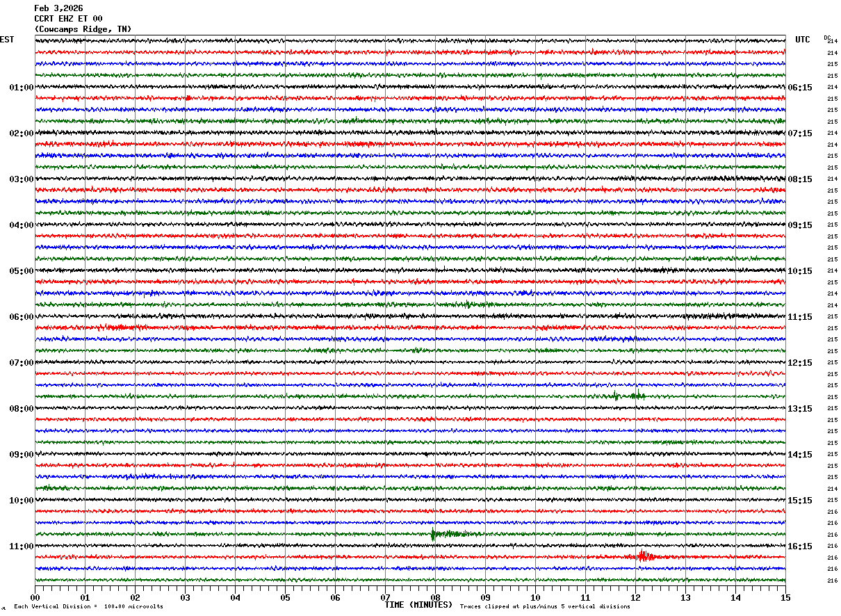The height and width of the screenshot is (616, 841).
Task: Click minute tick label 12 on time axis
Action: (x=635, y=597)
